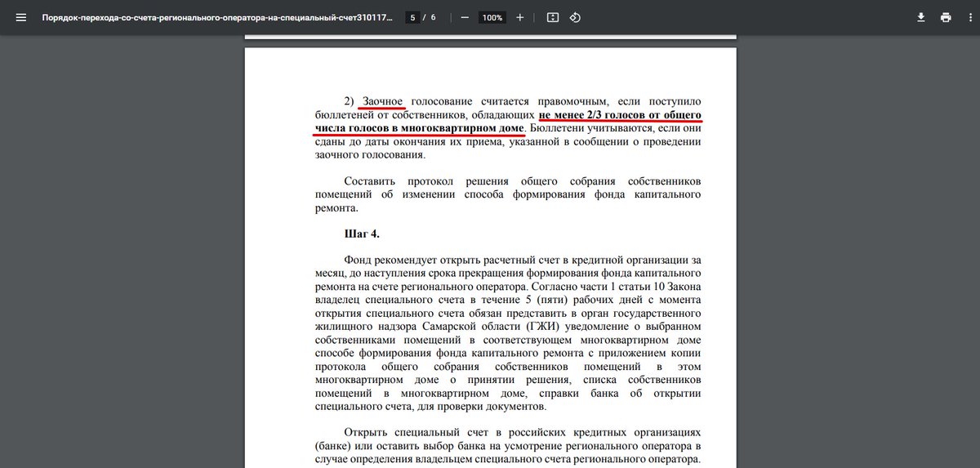This screenshot has height=468, width=980.
Task: Print the PDF document
Action: tap(946, 17)
